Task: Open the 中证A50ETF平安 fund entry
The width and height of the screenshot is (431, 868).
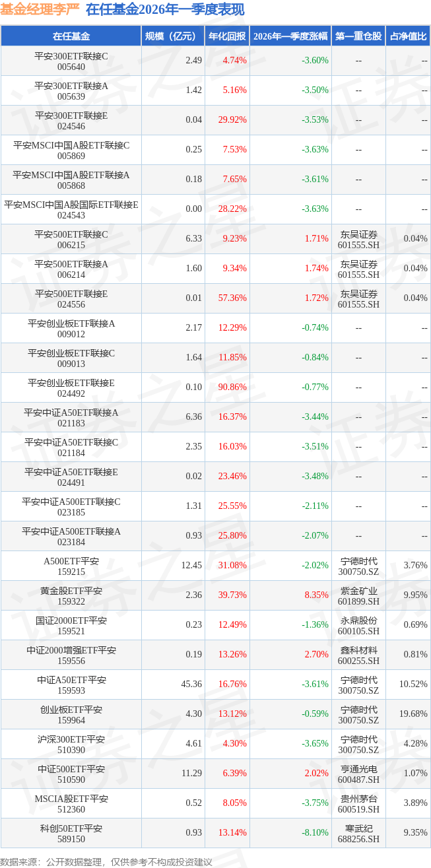Action: (x=71, y=680)
